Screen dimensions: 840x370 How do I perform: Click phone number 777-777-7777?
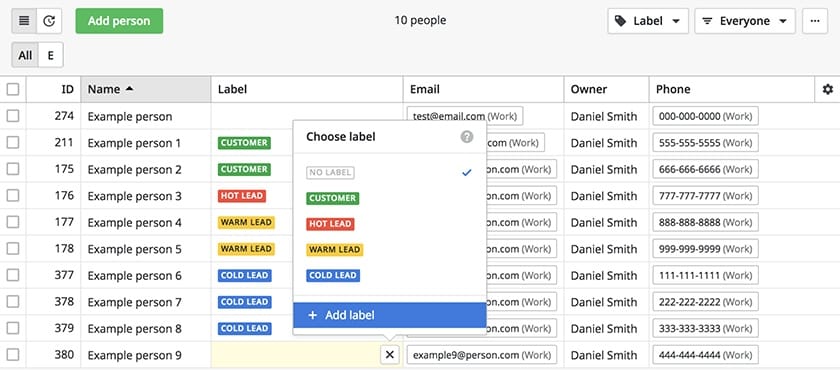coord(706,196)
